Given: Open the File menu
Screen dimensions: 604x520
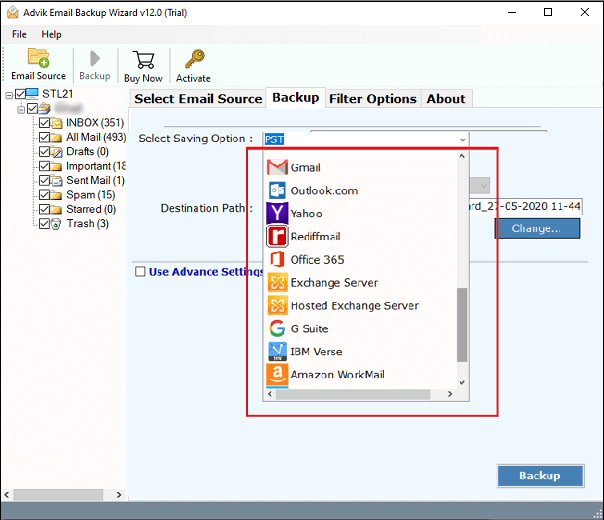Looking at the screenshot, I should (x=19, y=34).
